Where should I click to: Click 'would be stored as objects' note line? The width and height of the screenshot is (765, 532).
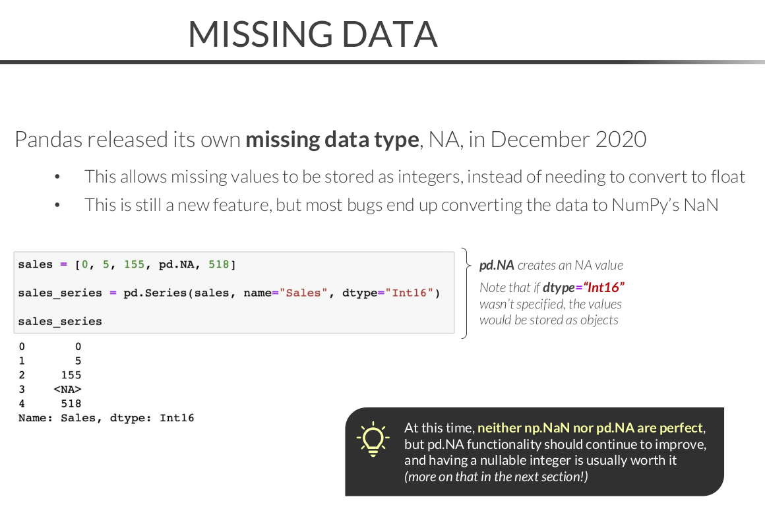tap(549, 320)
